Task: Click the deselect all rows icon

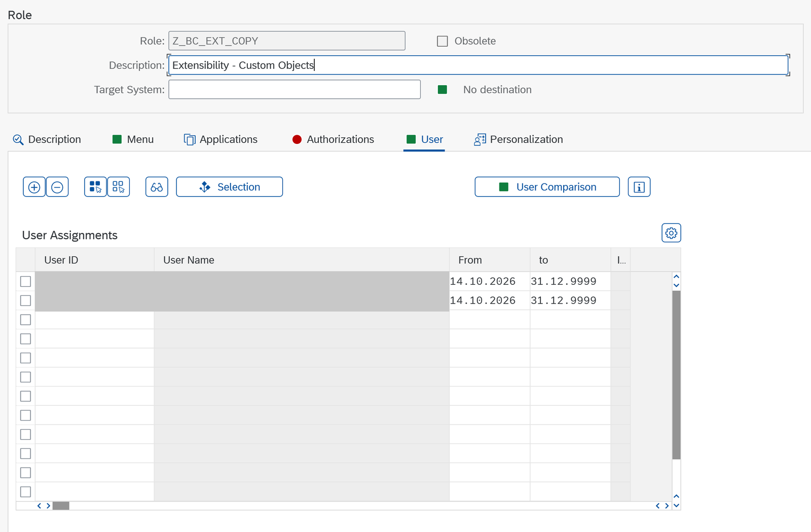Action: 119,187
